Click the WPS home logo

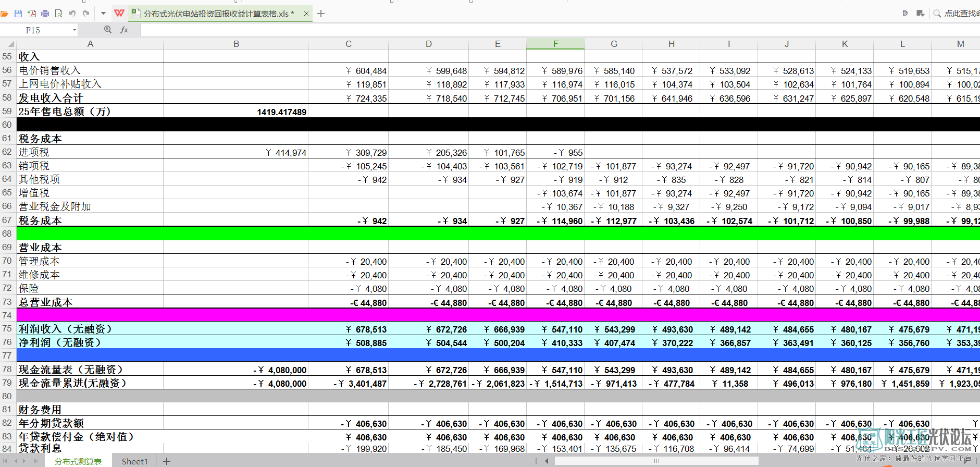(x=119, y=14)
